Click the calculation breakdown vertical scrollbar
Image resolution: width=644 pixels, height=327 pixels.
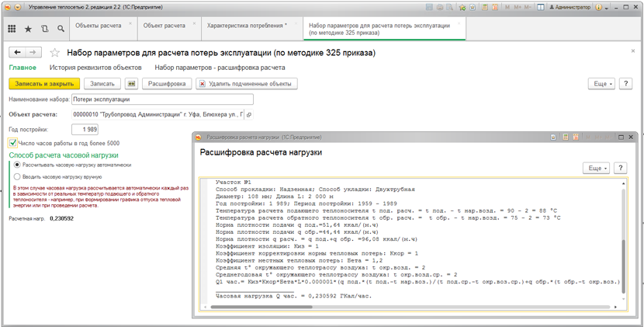pos(622,249)
